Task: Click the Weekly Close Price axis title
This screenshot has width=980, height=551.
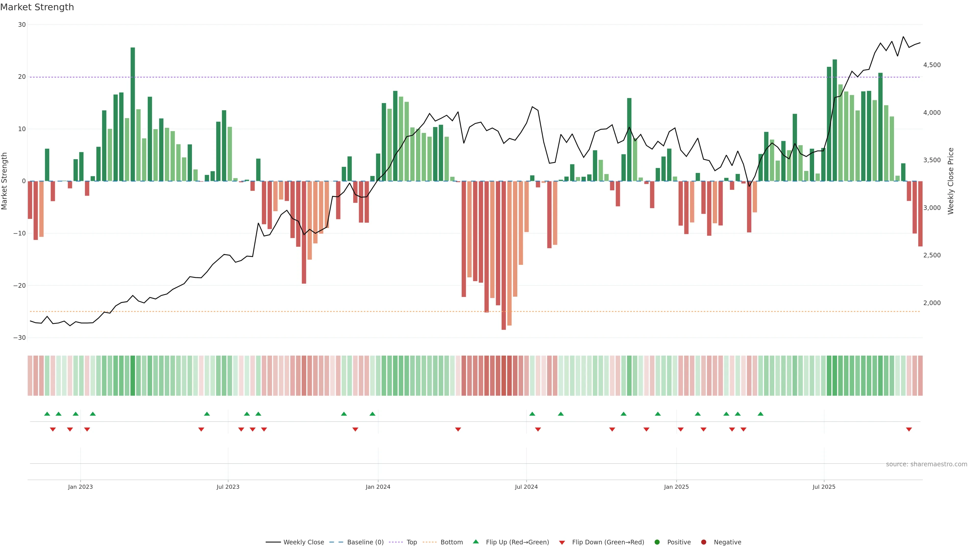Action: (951, 181)
